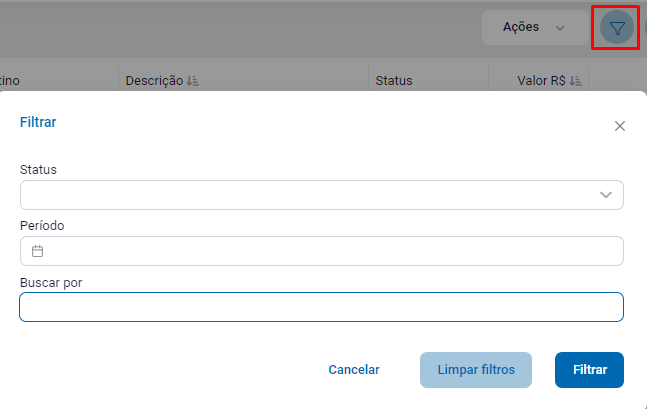Expand the Status dropdown chevron
Image resolution: width=647 pixels, height=409 pixels.
pyautogui.click(x=605, y=195)
